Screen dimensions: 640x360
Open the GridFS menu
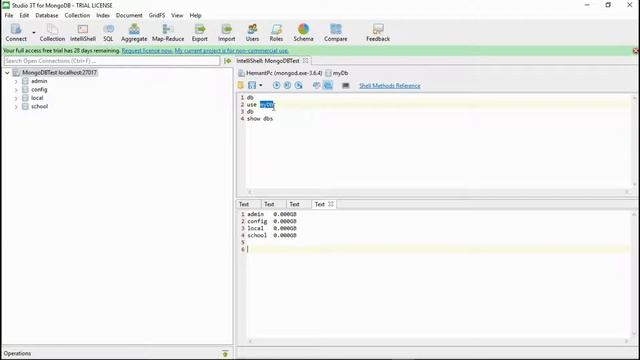(157, 15)
